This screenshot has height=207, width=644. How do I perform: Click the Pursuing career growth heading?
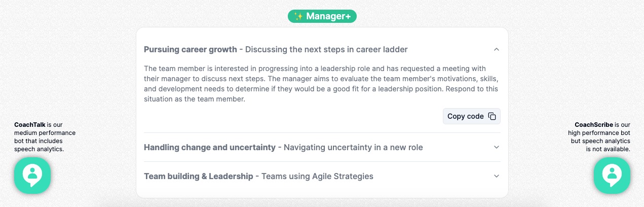[x=191, y=49]
